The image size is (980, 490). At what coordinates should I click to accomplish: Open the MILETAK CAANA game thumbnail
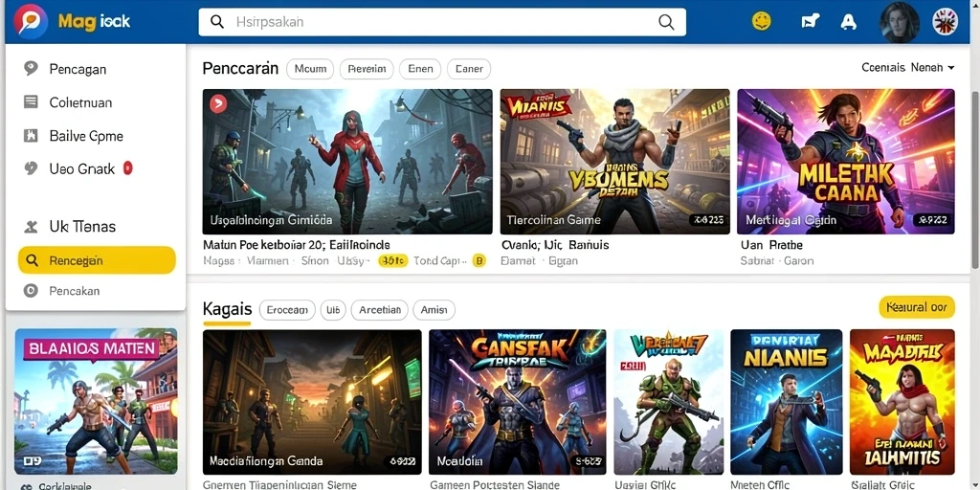[846, 161]
